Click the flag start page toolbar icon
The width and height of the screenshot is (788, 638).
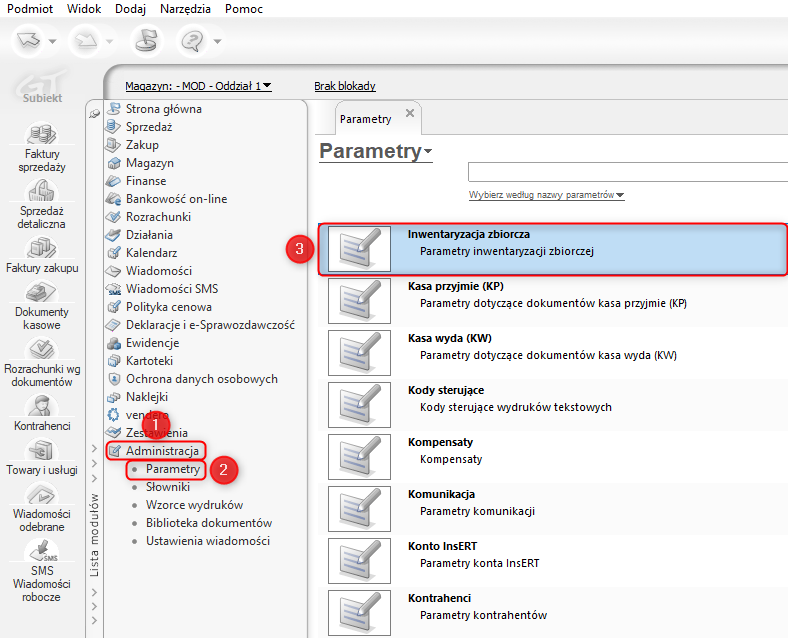146,41
